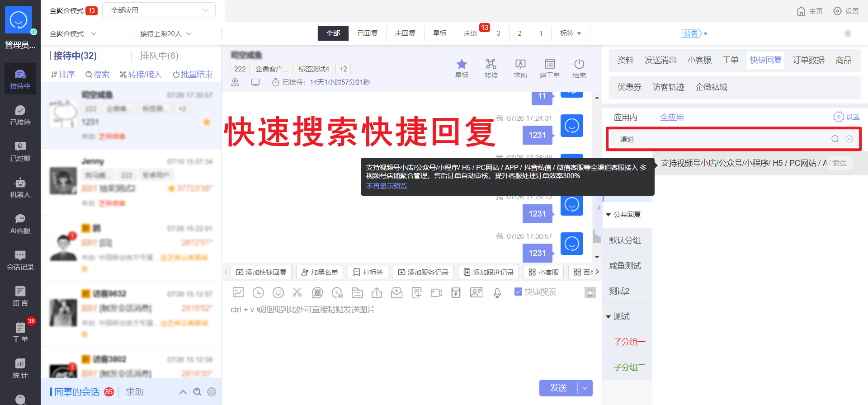
Task: Create a ticket with 建工单 icon
Action: click(x=550, y=69)
